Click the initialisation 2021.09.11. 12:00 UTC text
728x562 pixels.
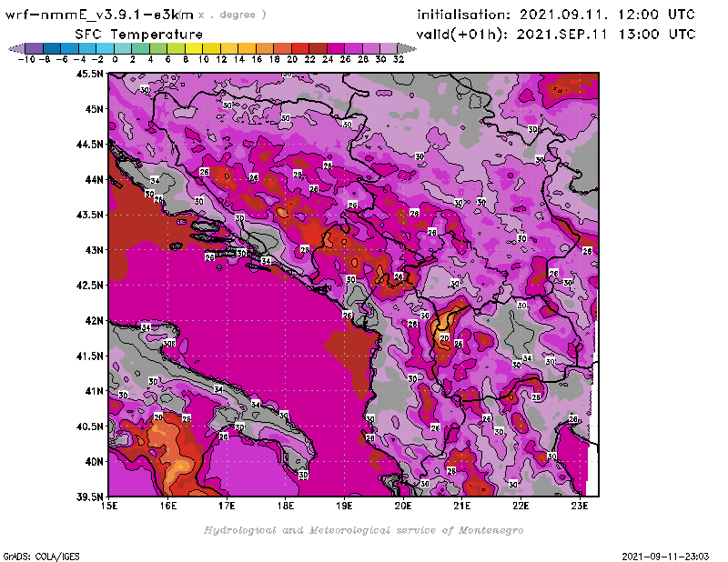[556, 15]
